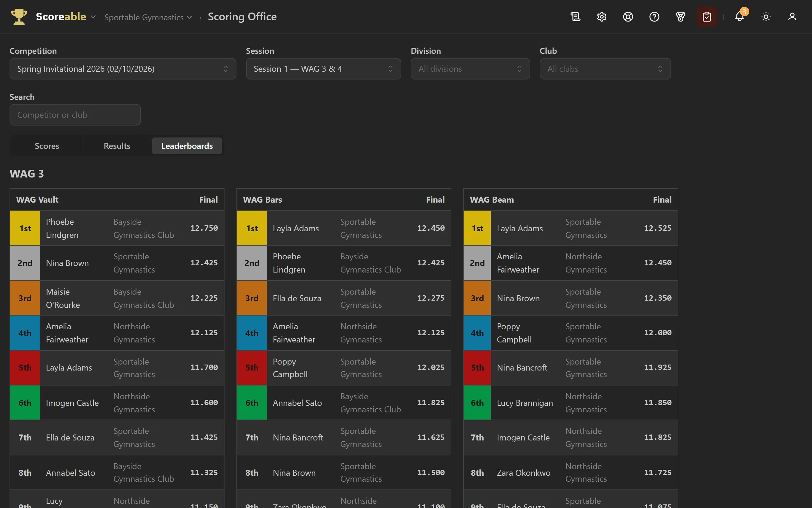This screenshot has width=812, height=508.
Task: Expand the Scoreable app dropdown chevron
Action: 93,17
